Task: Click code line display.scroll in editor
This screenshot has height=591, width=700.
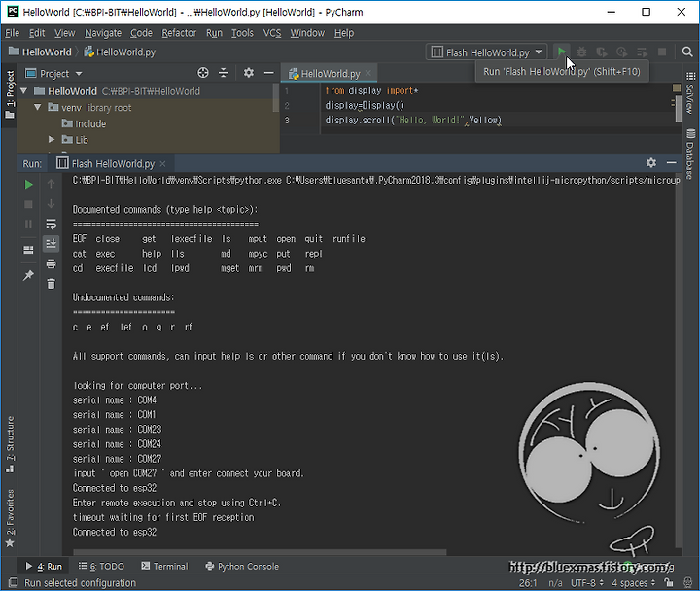Action: coord(413,121)
